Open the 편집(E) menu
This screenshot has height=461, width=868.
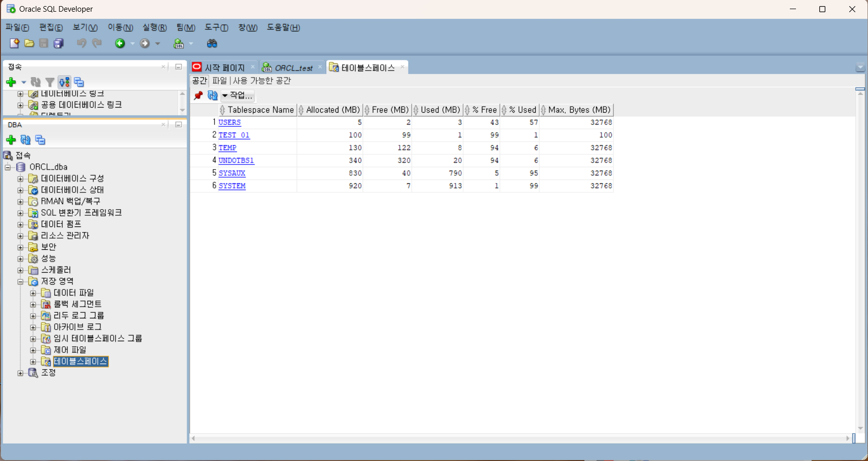tap(51, 27)
